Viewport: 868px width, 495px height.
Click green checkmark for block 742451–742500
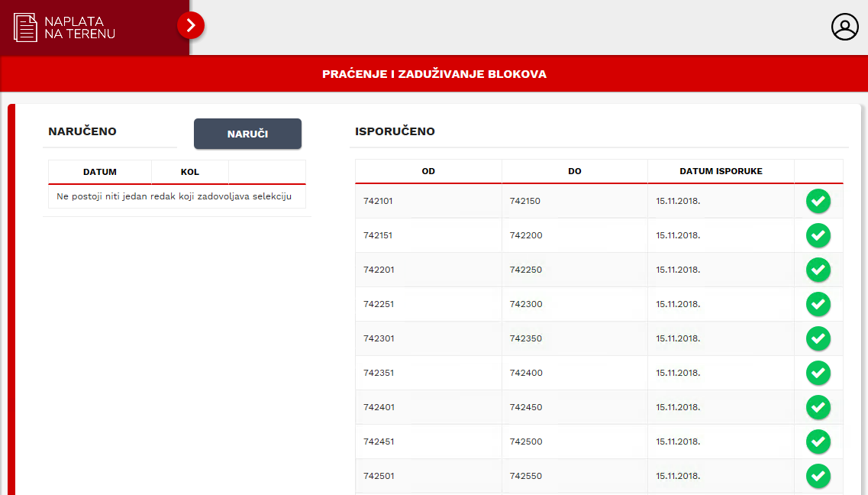(x=818, y=442)
